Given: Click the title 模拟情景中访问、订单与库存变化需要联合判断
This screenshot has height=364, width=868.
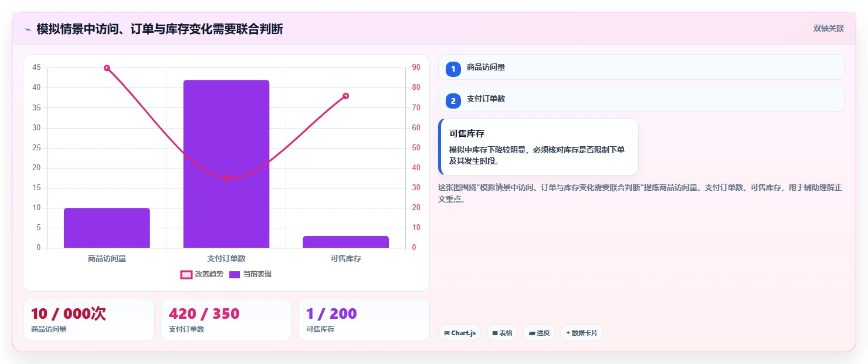Looking at the screenshot, I should (x=160, y=29).
